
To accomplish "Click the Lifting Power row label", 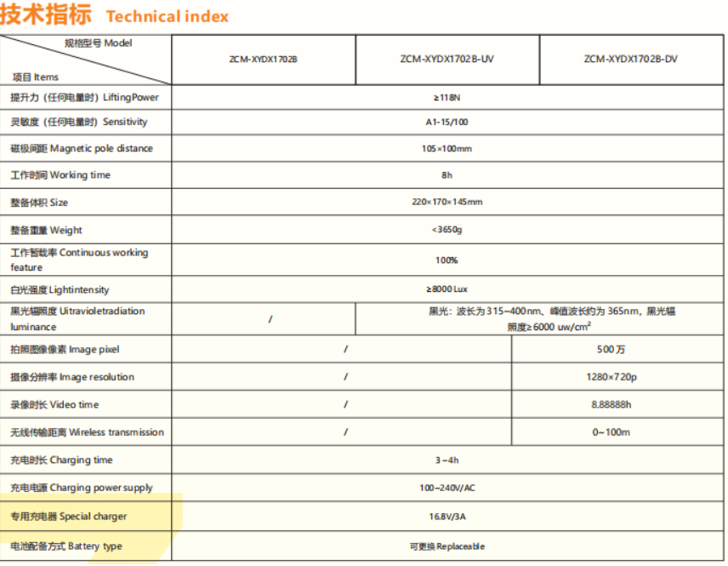I will [84, 98].
